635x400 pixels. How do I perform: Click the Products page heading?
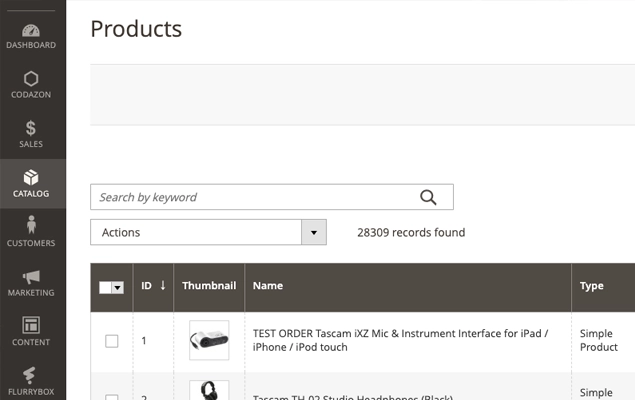point(136,29)
